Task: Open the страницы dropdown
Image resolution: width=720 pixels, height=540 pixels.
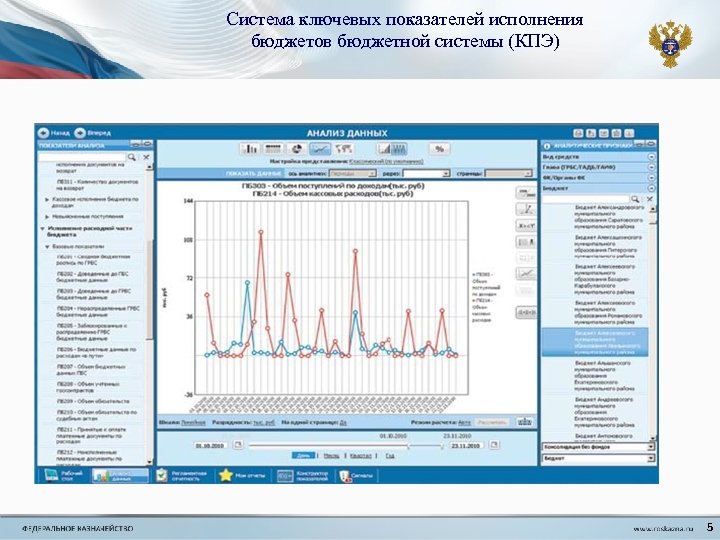Action: point(509,174)
